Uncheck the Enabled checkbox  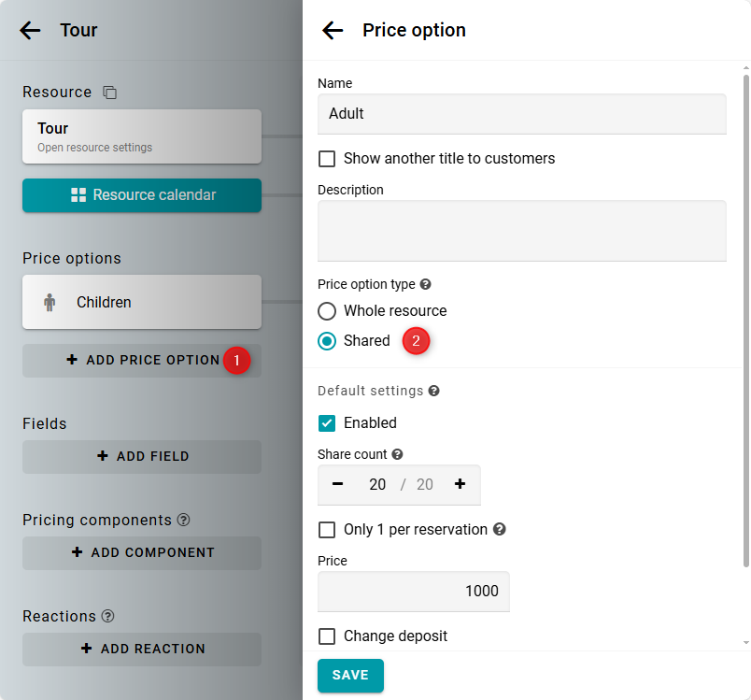click(327, 423)
